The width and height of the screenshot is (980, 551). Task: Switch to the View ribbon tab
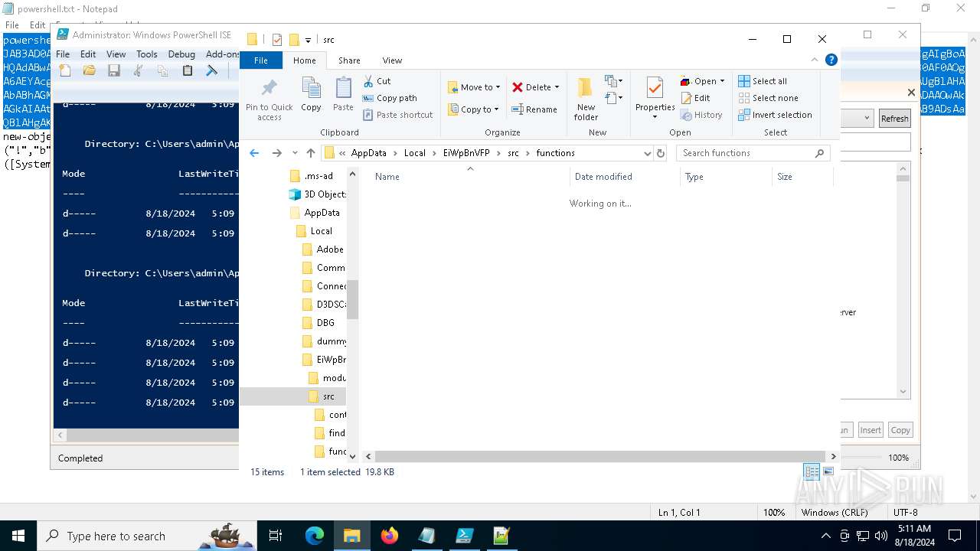(x=392, y=60)
